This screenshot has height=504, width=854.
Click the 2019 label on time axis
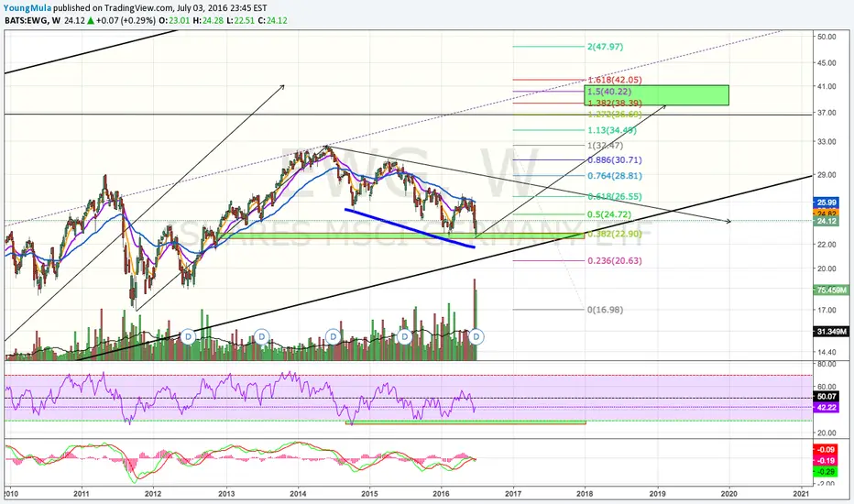pyautogui.click(x=657, y=494)
